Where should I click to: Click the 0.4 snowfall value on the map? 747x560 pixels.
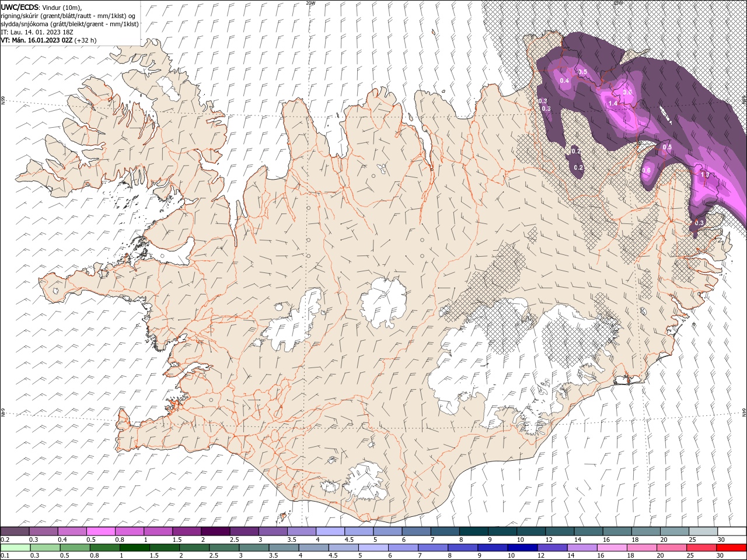coord(564,80)
